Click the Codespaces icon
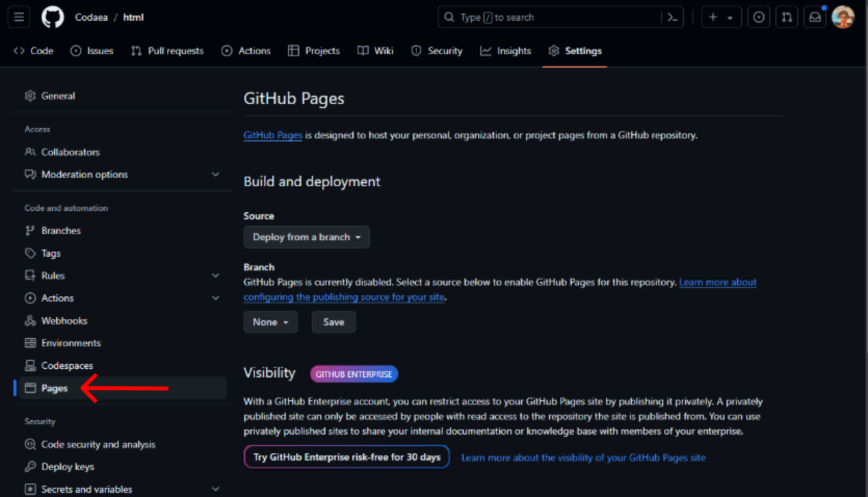This screenshot has height=497, width=868. (30, 366)
